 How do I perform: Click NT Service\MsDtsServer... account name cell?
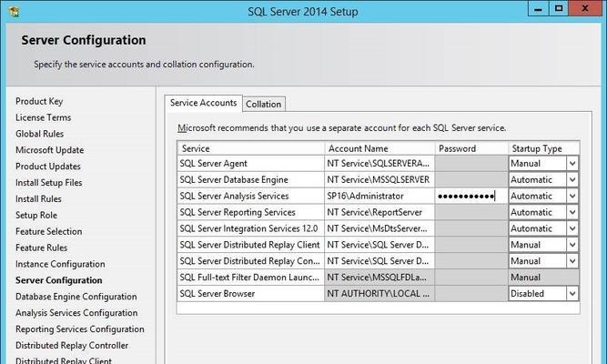tap(379, 228)
